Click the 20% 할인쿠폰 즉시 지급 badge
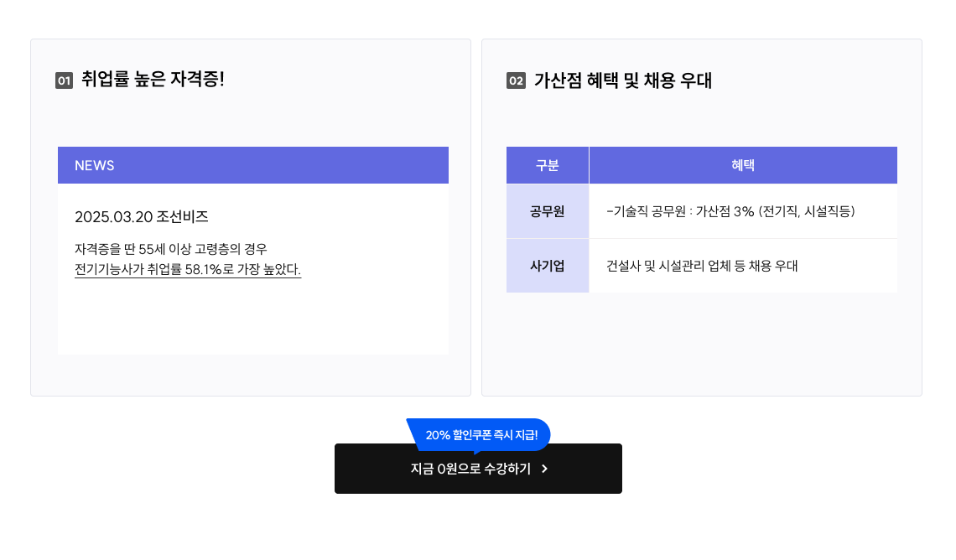Image resolution: width=956 pixels, height=560 pixels. pyautogui.click(x=478, y=434)
